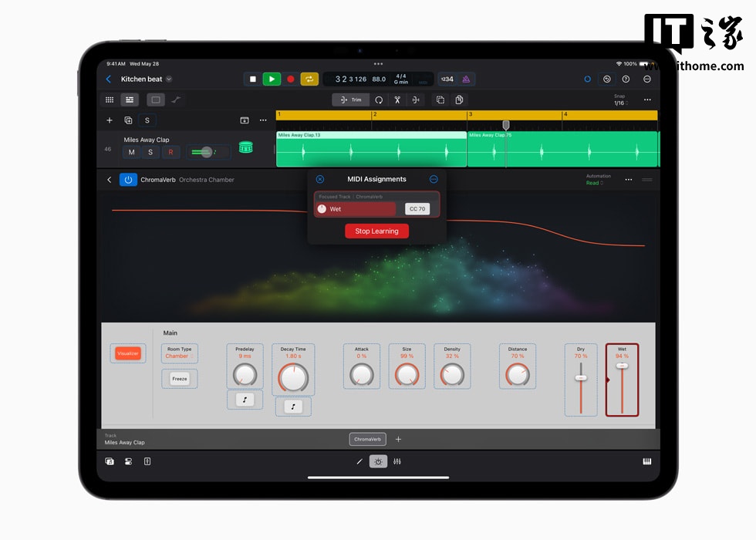
Task: Add a new track with plus
Action: [110, 120]
